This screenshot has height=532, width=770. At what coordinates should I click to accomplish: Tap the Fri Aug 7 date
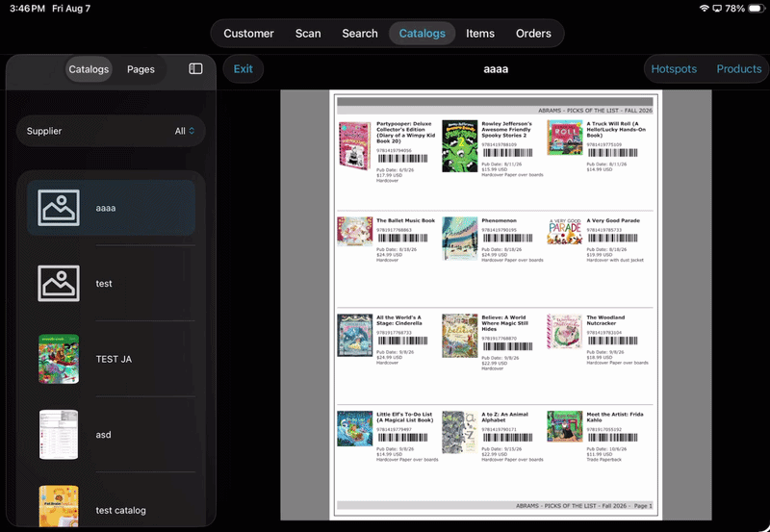(71, 9)
